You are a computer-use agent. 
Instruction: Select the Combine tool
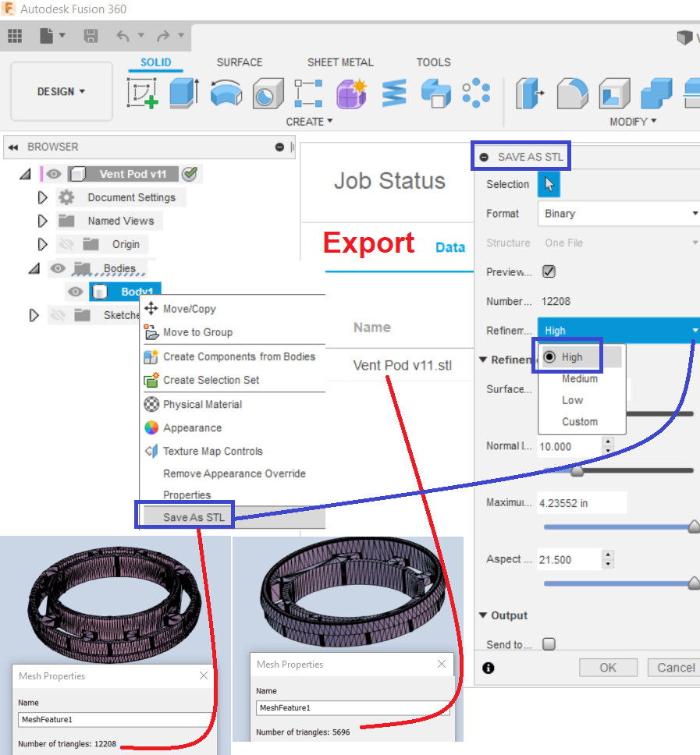click(656, 94)
